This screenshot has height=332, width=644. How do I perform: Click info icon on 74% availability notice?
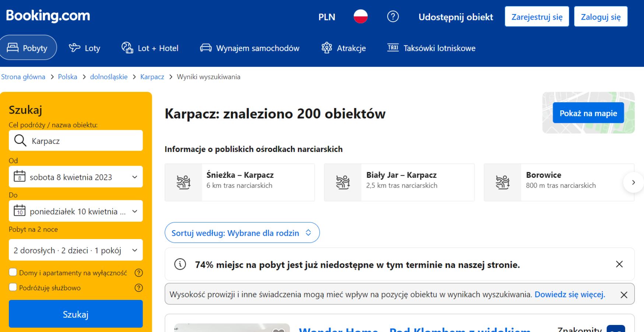pos(180,264)
